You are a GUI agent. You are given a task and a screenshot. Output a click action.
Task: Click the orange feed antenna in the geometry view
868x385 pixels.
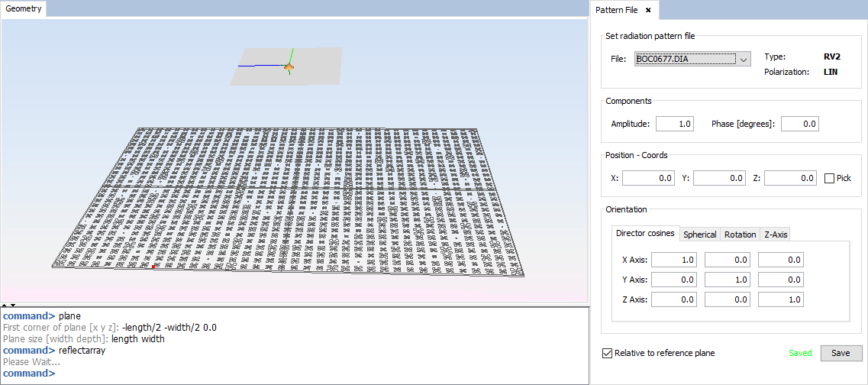[289, 68]
